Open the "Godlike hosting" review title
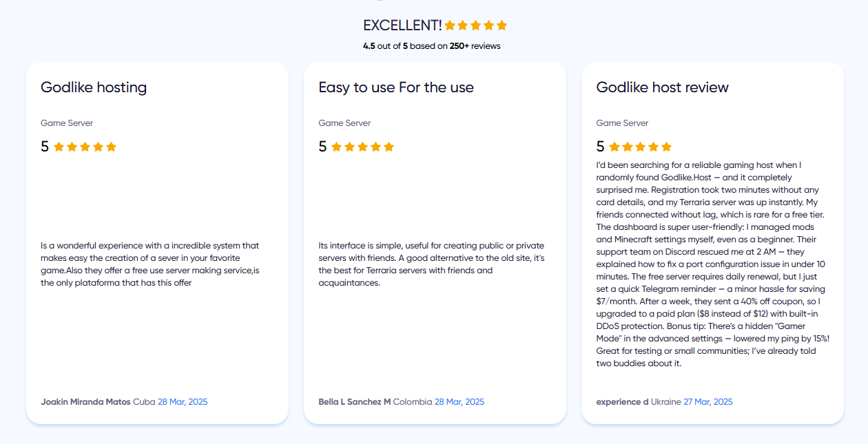868x444 pixels. [x=94, y=87]
